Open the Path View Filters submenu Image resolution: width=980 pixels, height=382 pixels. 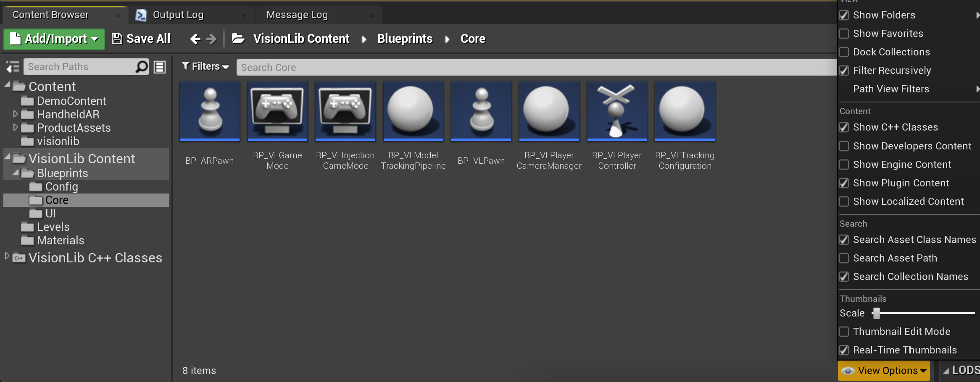point(909,89)
